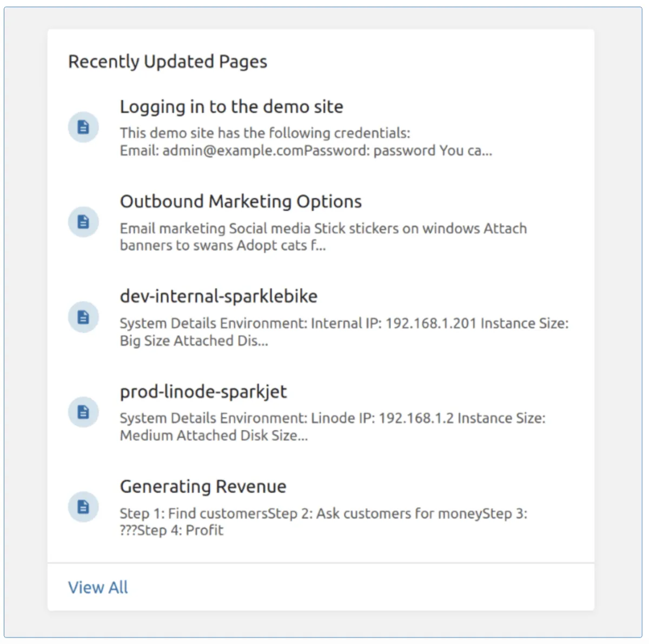Screen dimensions: 649x644
Task: Click the excerpt mentioning Internal IP: 192.168.1.201
Action: 345,332
